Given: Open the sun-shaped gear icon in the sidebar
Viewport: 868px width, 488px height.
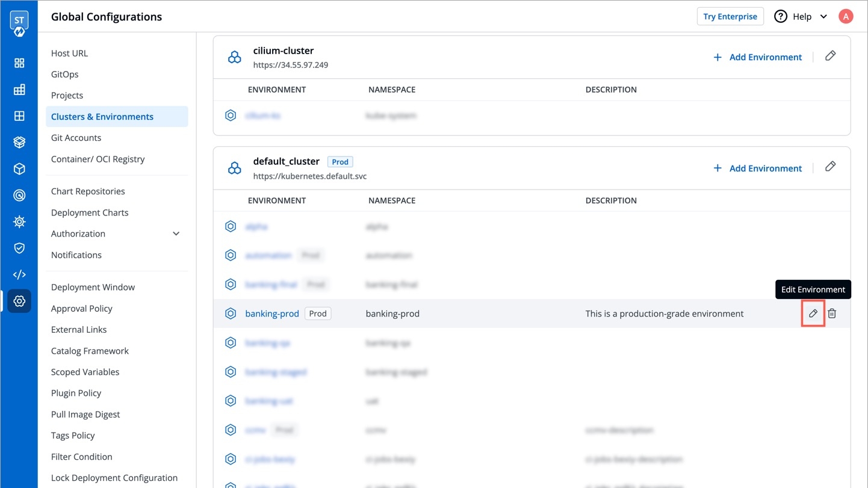Looking at the screenshot, I should point(19,222).
